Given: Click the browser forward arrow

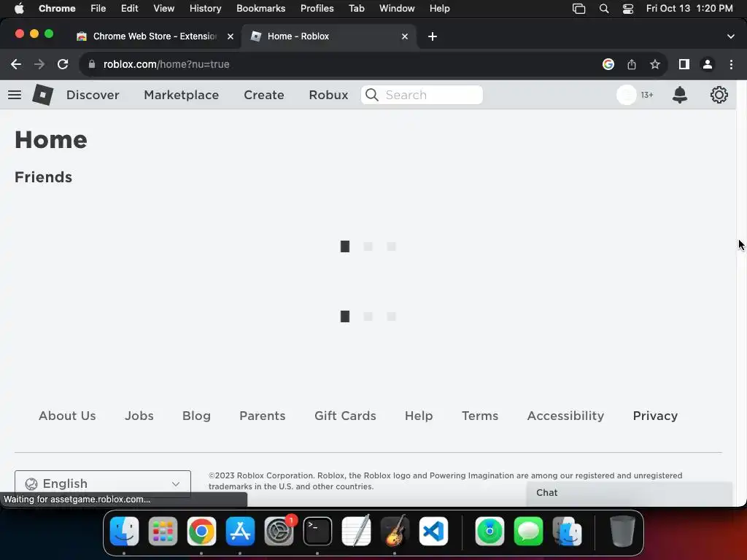Looking at the screenshot, I should (x=39, y=64).
